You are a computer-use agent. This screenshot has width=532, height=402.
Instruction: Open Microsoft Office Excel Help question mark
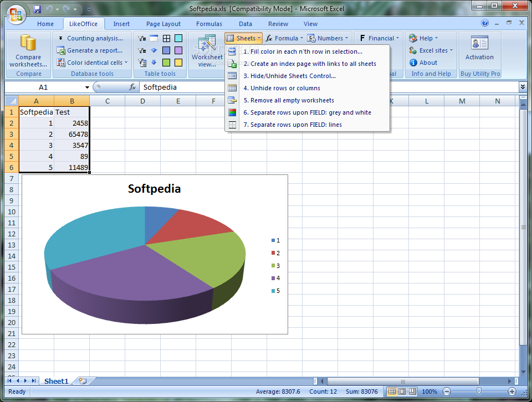pos(485,23)
